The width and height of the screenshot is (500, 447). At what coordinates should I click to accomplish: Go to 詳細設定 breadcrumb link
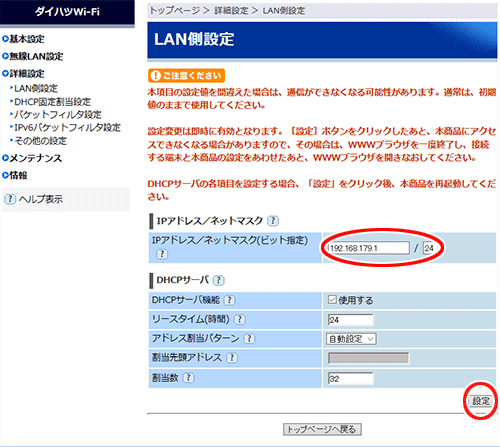coord(231,11)
